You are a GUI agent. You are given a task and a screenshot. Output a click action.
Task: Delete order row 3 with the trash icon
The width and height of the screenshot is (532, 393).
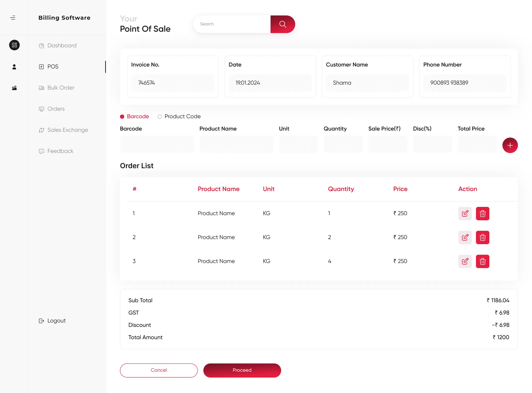483,261
